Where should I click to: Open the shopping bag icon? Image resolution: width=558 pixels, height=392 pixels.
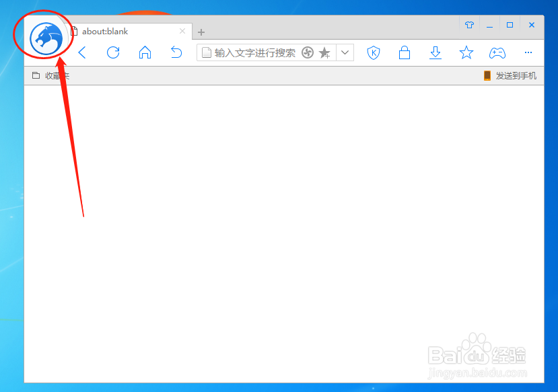click(x=405, y=52)
